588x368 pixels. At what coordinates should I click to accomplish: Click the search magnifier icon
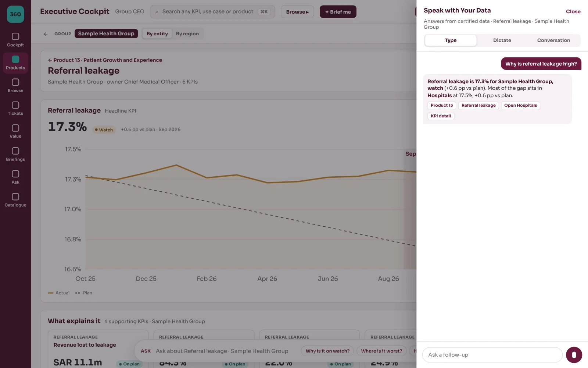tap(157, 12)
